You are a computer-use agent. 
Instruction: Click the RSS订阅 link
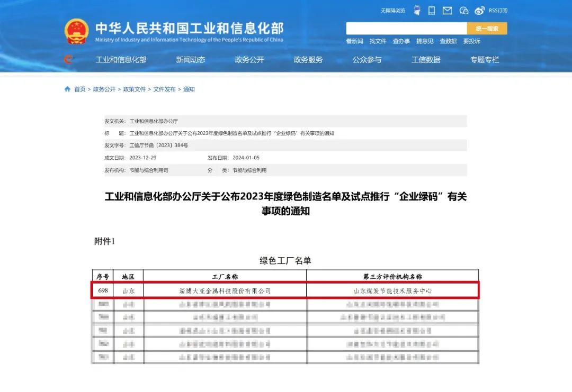pyautogui.click(x=498, y=11)
